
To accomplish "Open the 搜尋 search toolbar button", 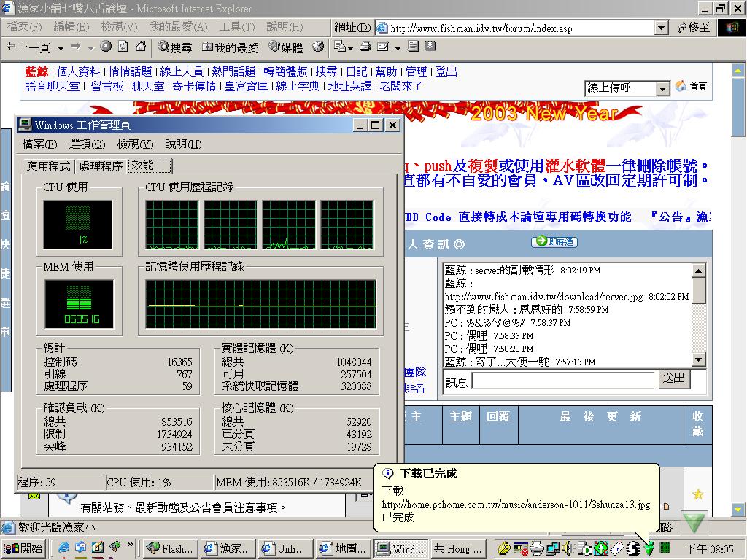I will click(x=175, y=47).
